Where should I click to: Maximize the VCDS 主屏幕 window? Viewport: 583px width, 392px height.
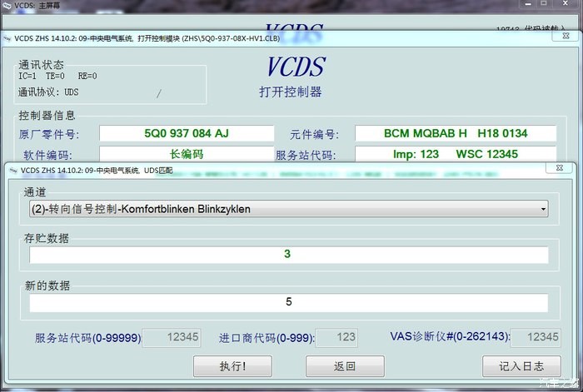(x=544, y=3)
